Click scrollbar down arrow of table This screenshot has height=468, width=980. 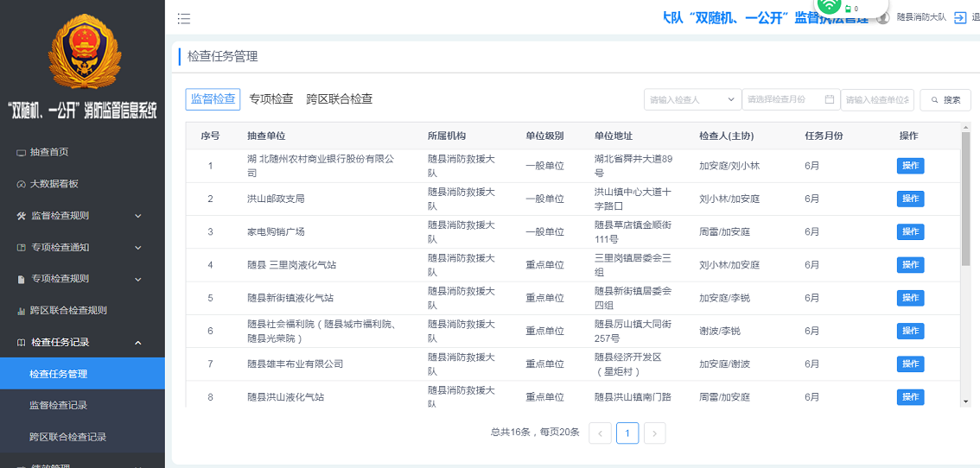966,402
